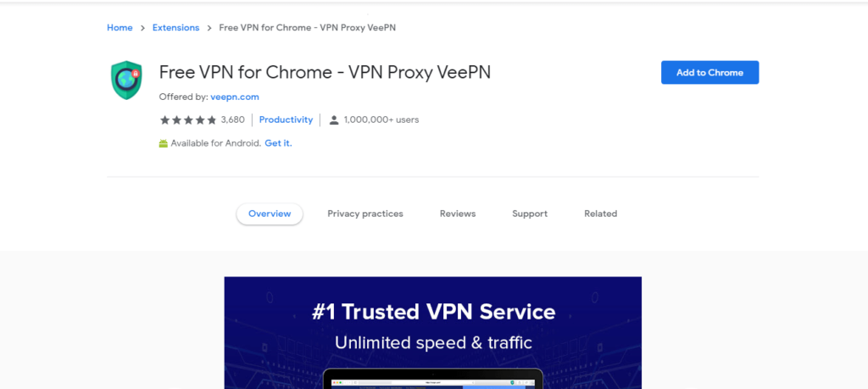
Task: Click the #1 Trusted VPN Service banner image
Action: [x=433, y=332]
